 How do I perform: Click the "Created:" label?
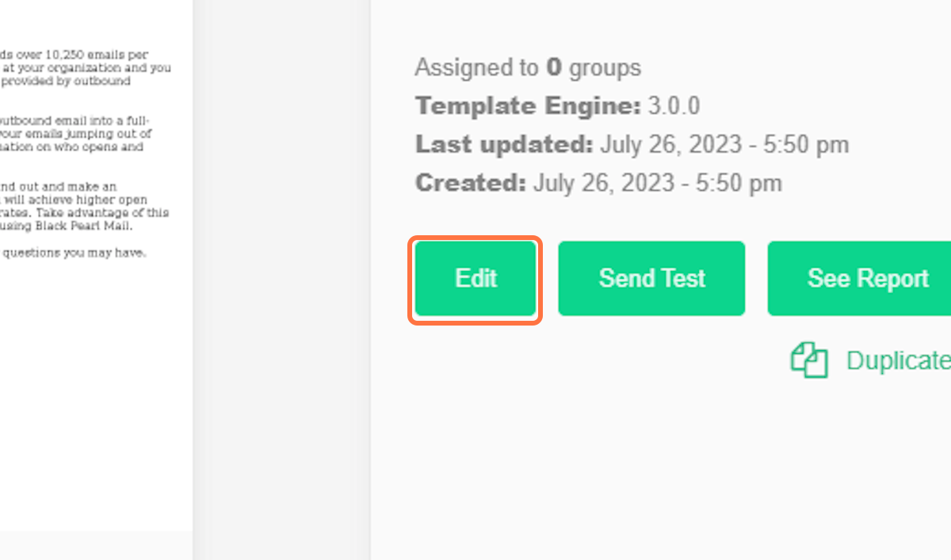(x=471, y=184)
